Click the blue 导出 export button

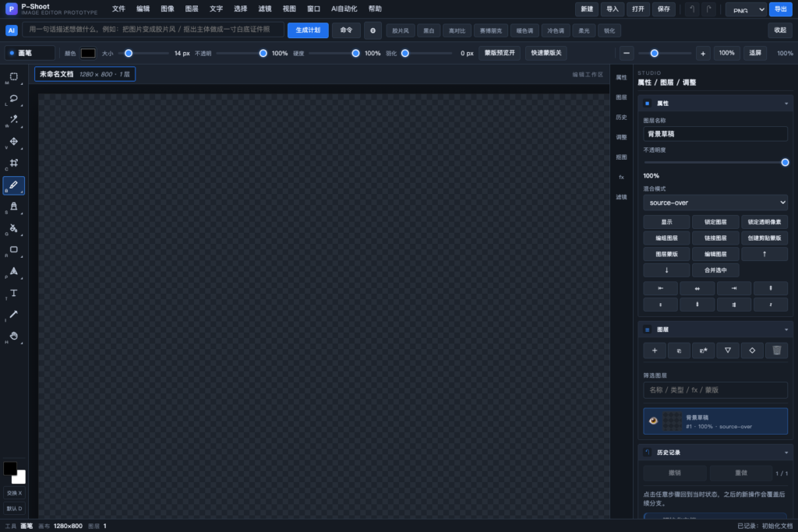781,9
